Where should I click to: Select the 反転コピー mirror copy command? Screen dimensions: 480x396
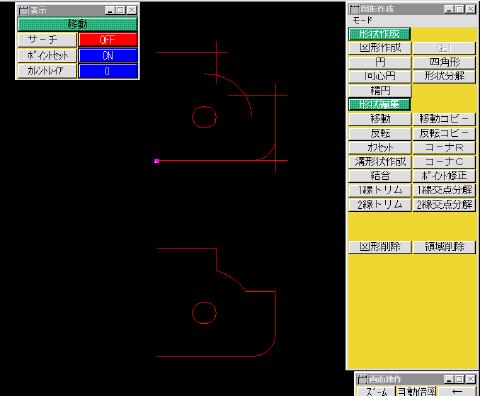[x=444, y=133]
